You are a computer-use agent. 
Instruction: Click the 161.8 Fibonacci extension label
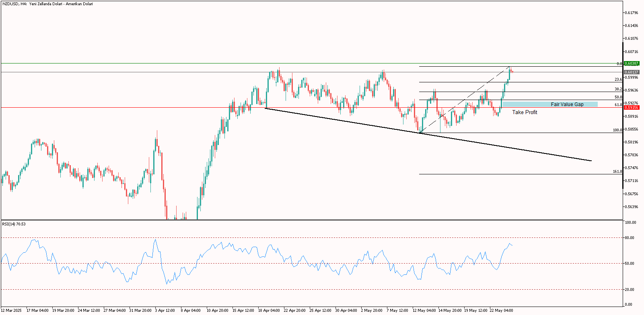617,172
